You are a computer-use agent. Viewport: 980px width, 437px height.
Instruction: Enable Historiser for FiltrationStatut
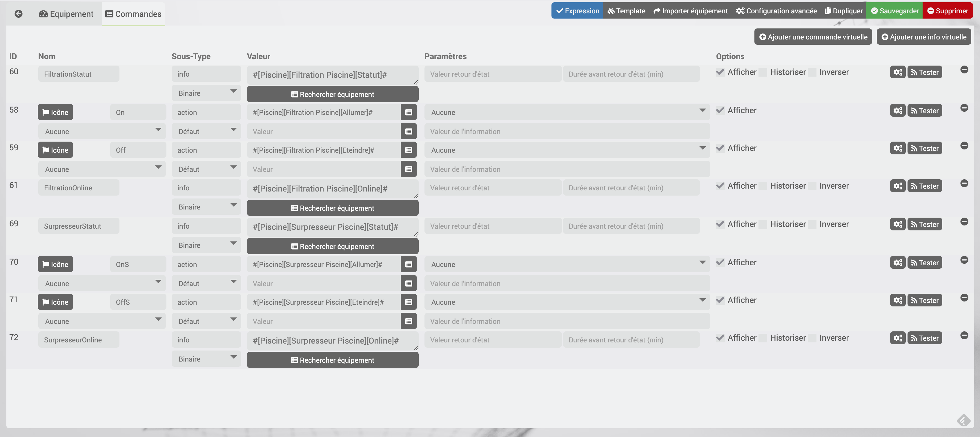coord(763,72)
